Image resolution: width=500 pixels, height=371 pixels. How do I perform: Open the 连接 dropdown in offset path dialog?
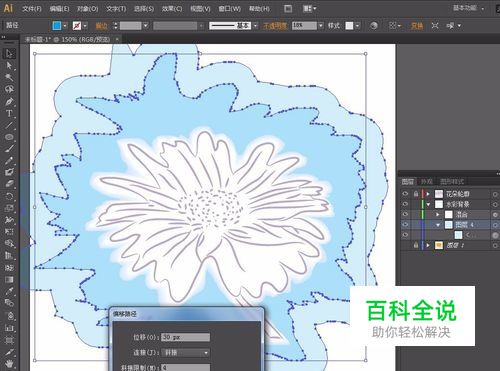[x=186, y=352]
